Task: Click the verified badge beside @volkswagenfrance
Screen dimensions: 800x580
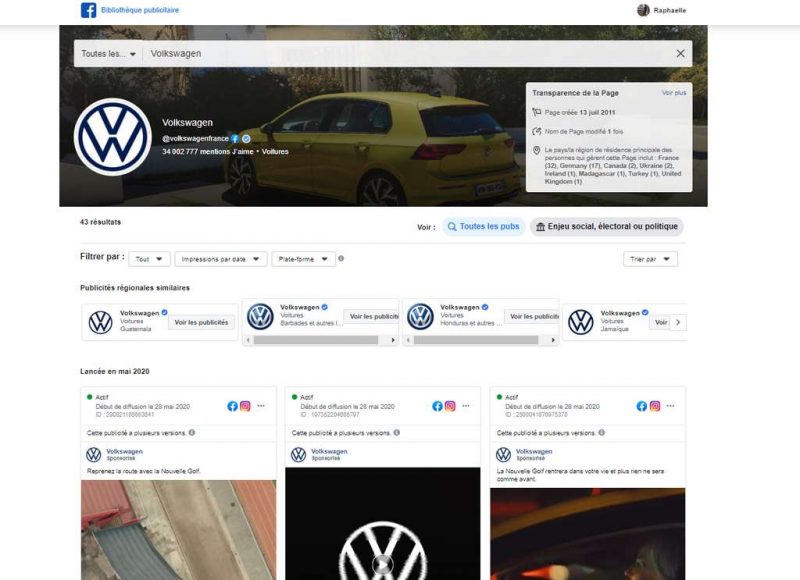Action: [246, 139]
